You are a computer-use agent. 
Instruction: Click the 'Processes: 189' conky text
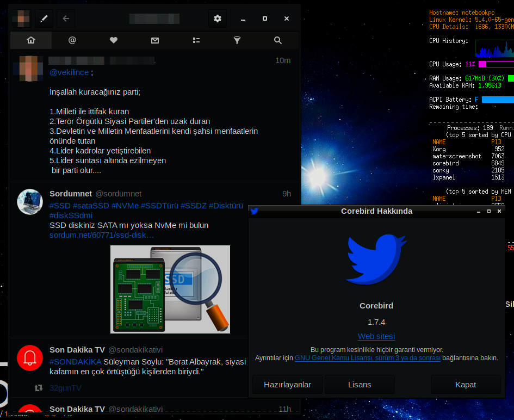tap(470, 128)
